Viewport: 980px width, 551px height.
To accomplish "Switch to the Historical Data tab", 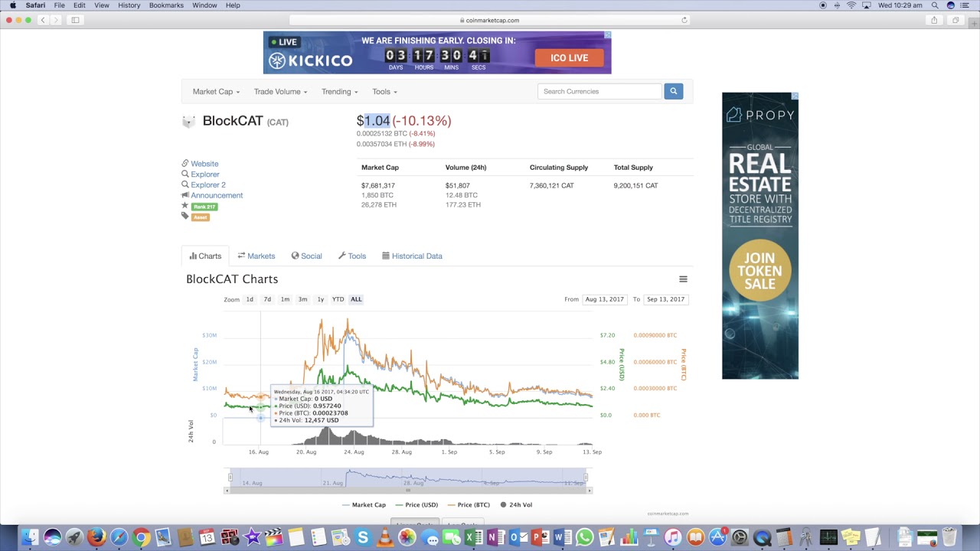I will point(412,256).
